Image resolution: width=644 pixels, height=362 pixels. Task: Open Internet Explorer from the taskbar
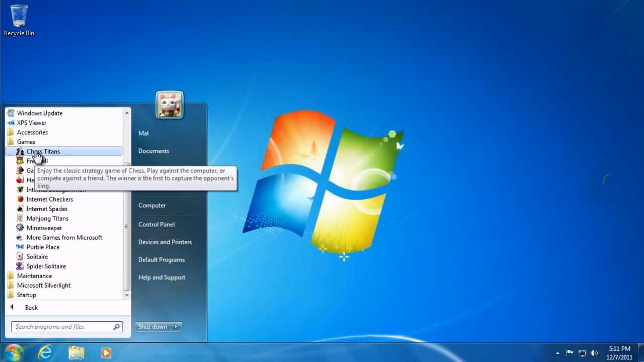click(x=45, y=352)
